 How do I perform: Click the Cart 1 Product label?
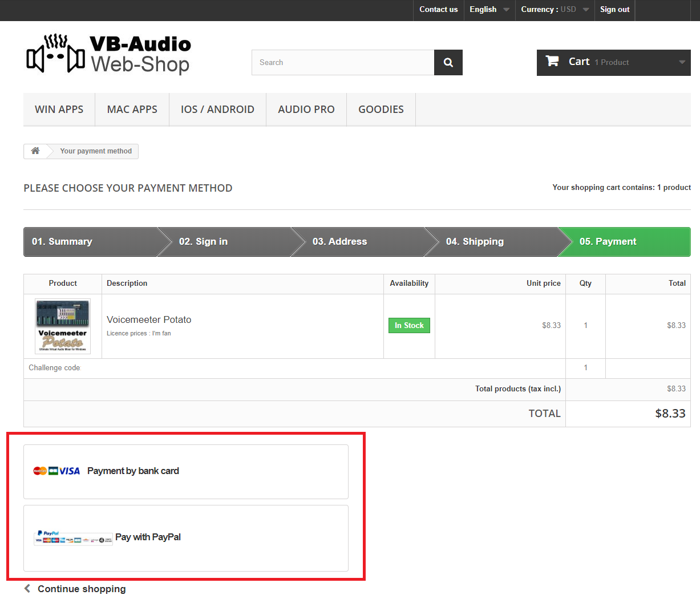point(598,62)
